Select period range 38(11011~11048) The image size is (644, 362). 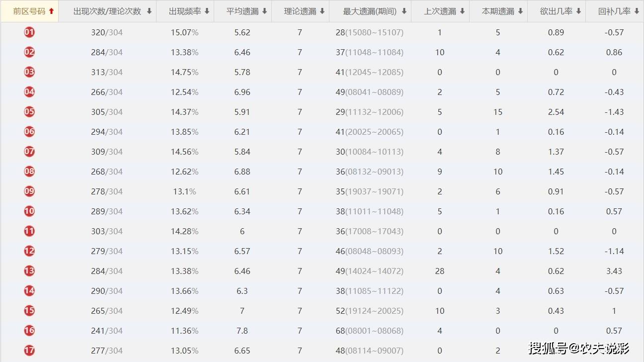370,211
